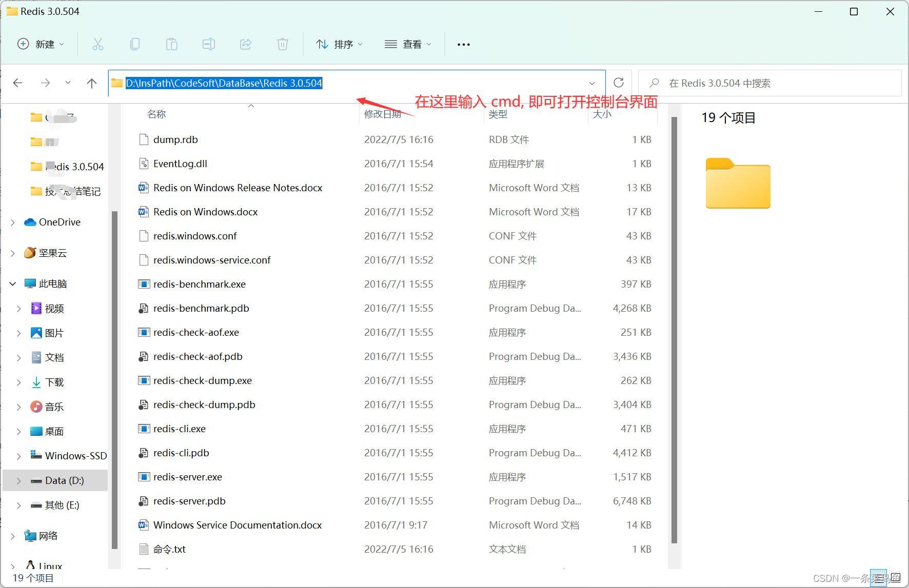909x588 pixels.
Task: Click the 下载 download arrow icon
Action: tap(36, 382)
